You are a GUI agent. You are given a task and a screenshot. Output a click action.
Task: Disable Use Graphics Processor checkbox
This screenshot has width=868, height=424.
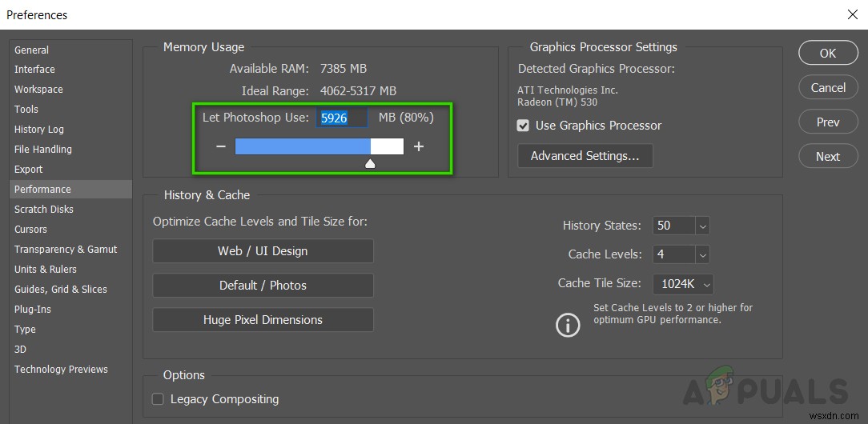[x=524, y=126]
